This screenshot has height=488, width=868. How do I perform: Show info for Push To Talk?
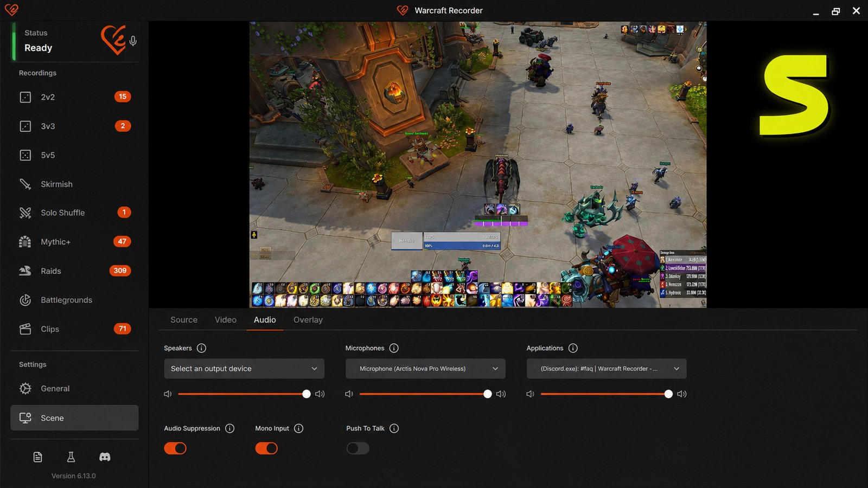[x=394, y=428]
